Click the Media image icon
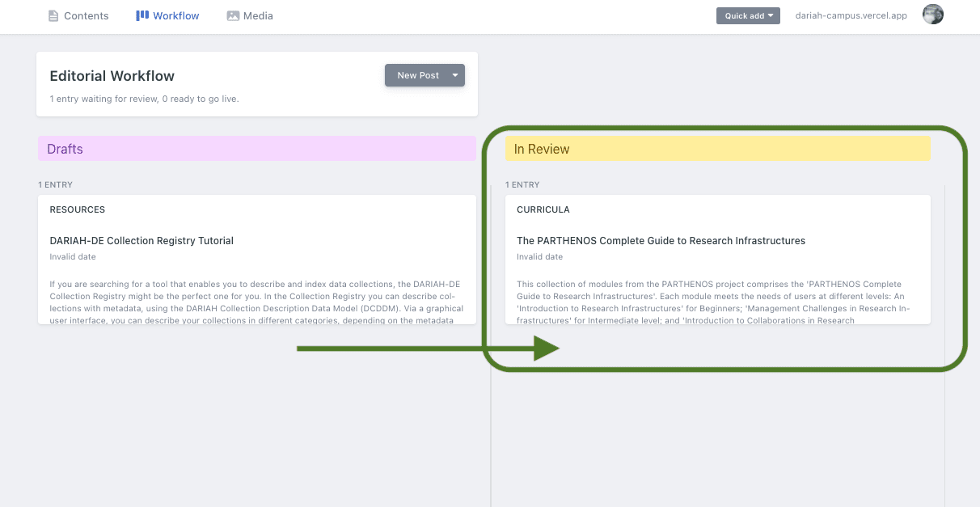Image resolution: width=980 pixels, height=507 pixels. (x=233, y=16)
